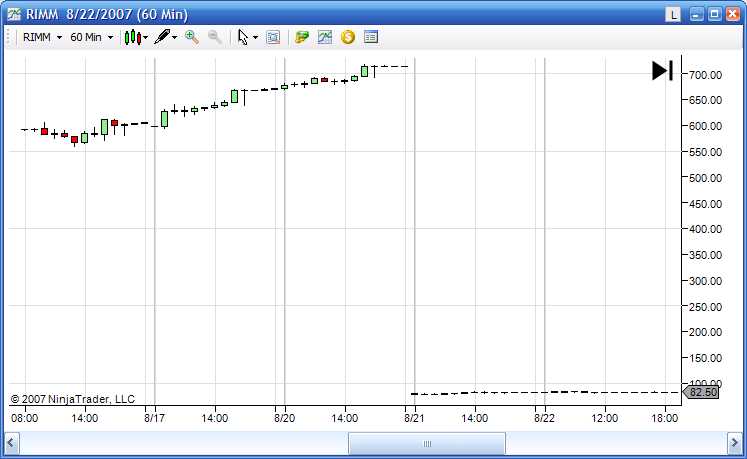The image size is (747, 459).
Task: Click the L link button in title bar
Action: 673,14
